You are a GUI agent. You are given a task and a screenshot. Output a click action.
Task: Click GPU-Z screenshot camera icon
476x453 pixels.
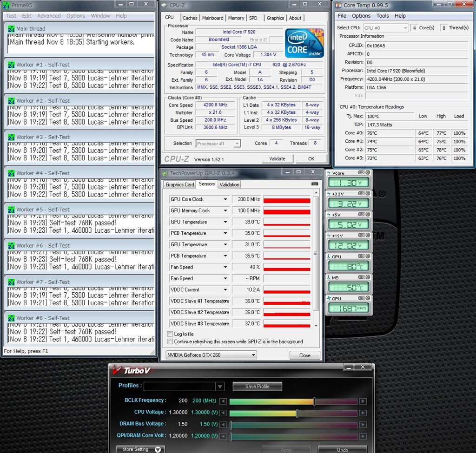click(315, 184)
